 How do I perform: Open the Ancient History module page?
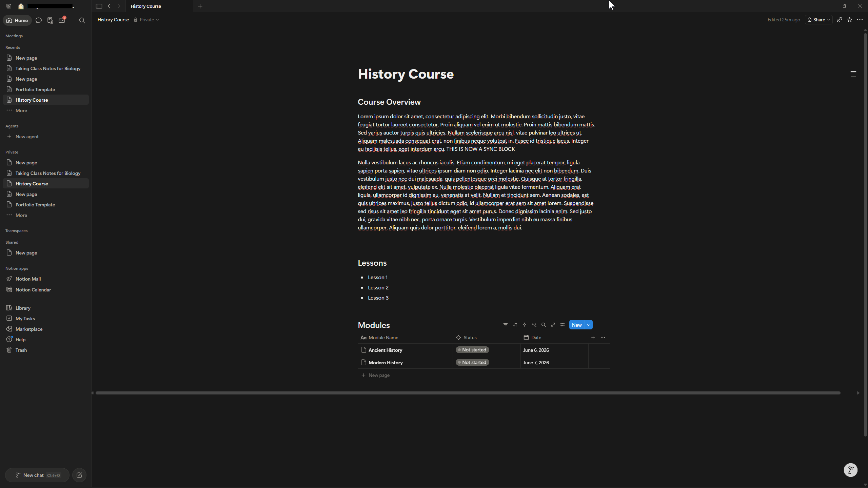tap(385, 350)
